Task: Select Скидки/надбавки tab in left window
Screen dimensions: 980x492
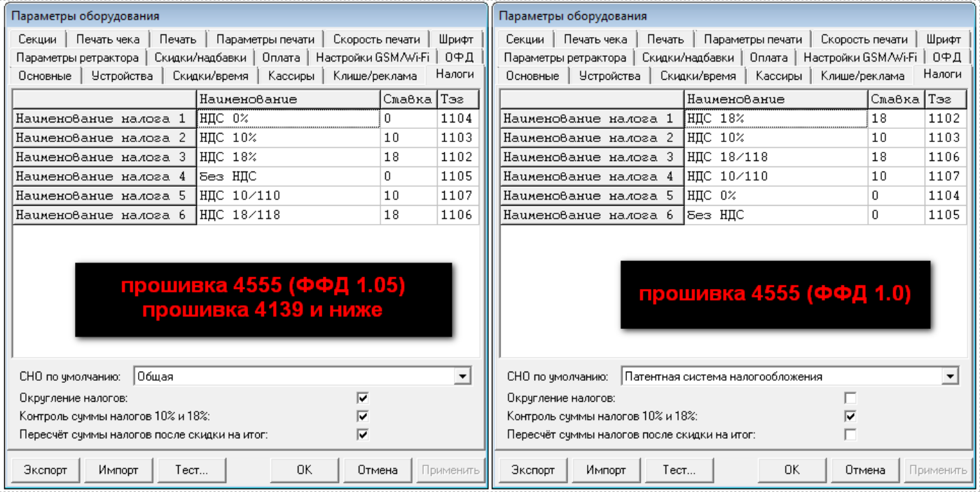Action: point(200,57)
